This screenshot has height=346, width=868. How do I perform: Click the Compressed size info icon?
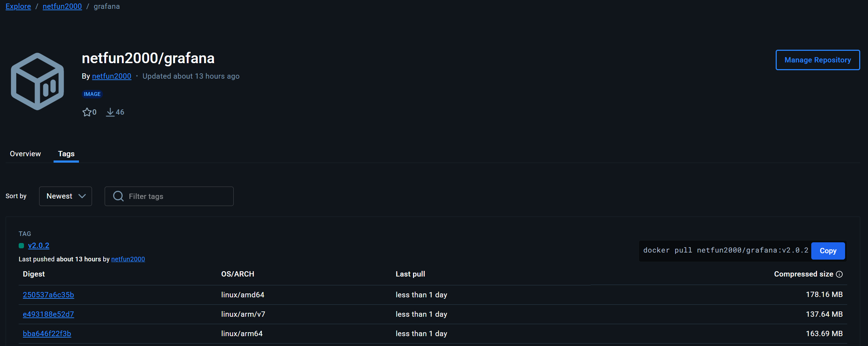pos(839,274)
